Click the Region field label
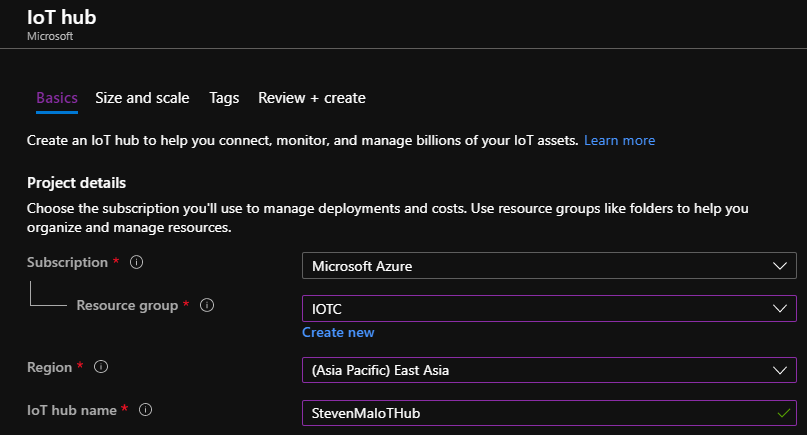Screen dimensions: 807x435 (x=49, y=368)
